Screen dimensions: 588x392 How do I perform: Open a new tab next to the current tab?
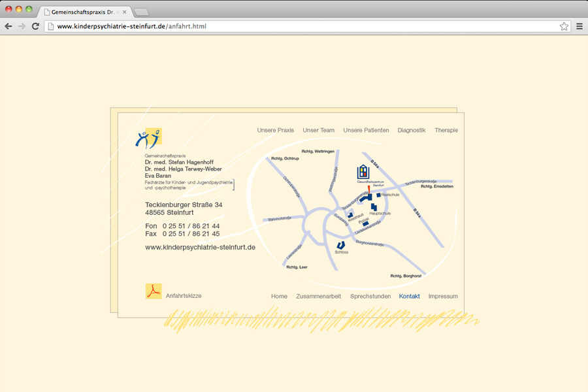pyautogui.click(x=142, y=12)
